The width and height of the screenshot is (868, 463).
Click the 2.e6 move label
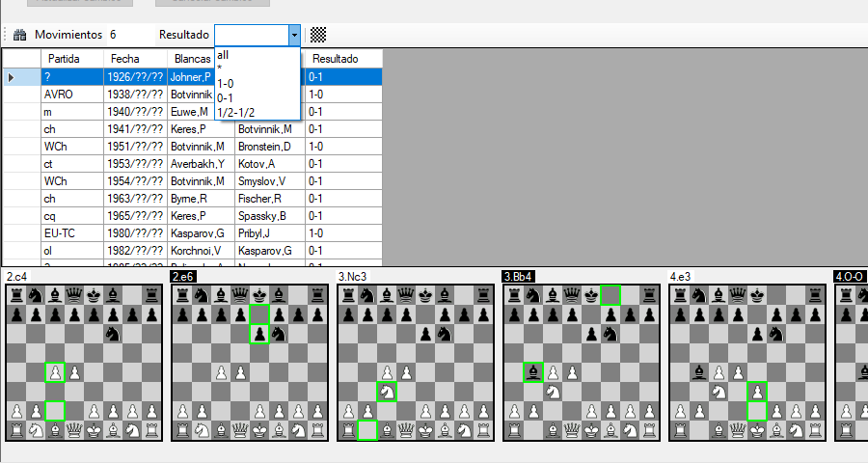183,277
